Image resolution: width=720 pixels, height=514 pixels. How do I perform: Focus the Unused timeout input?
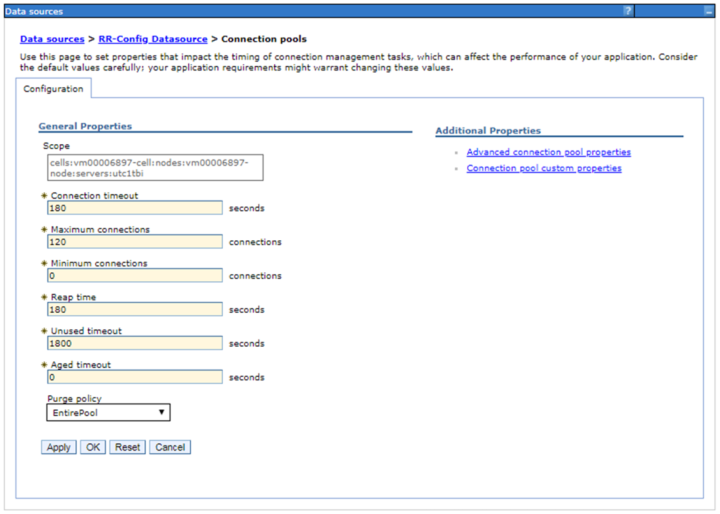134,344
